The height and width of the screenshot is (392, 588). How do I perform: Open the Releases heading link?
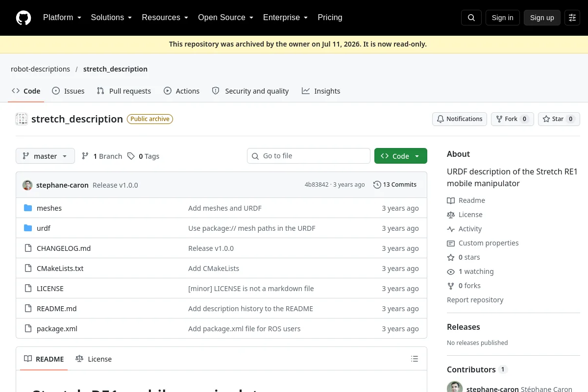(464, 327)
